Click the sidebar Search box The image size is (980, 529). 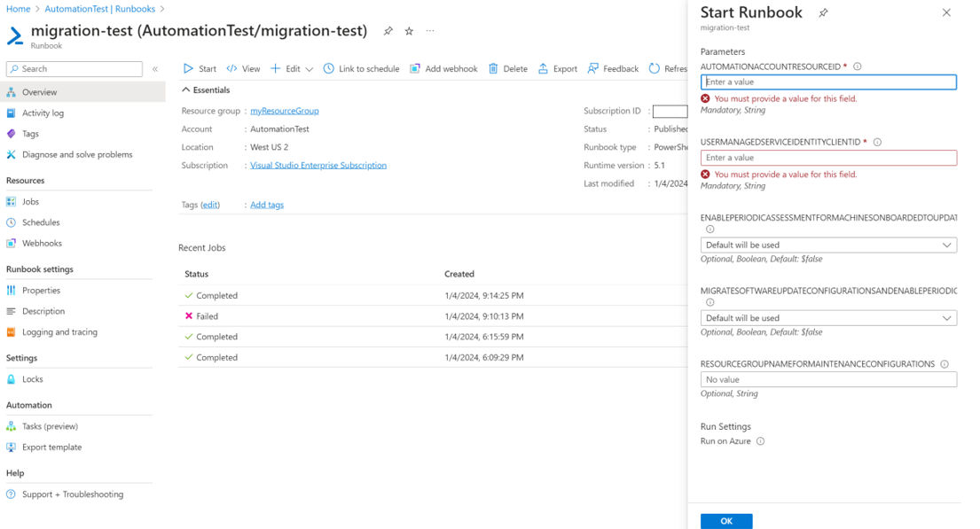74,69
